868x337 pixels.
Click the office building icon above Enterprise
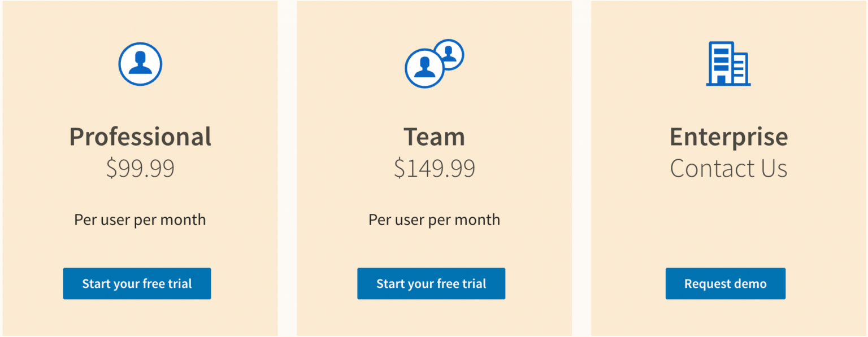[x=728, y=64]
